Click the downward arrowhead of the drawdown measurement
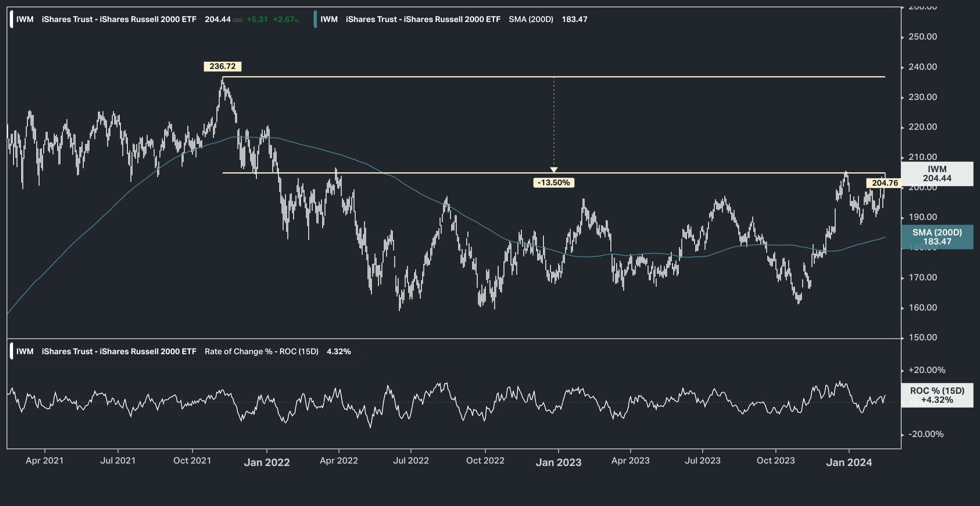 (554, 170)
